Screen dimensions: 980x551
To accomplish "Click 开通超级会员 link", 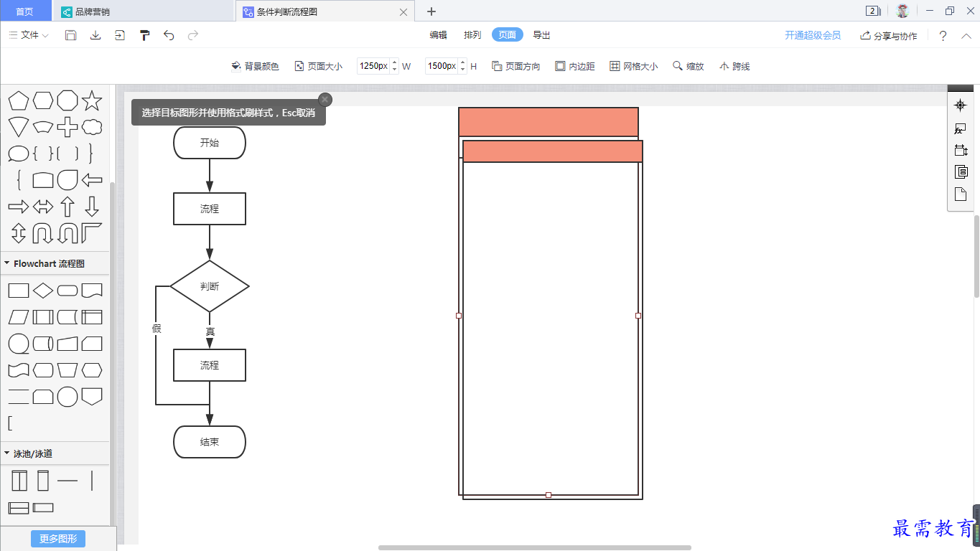I will [813, 35].
